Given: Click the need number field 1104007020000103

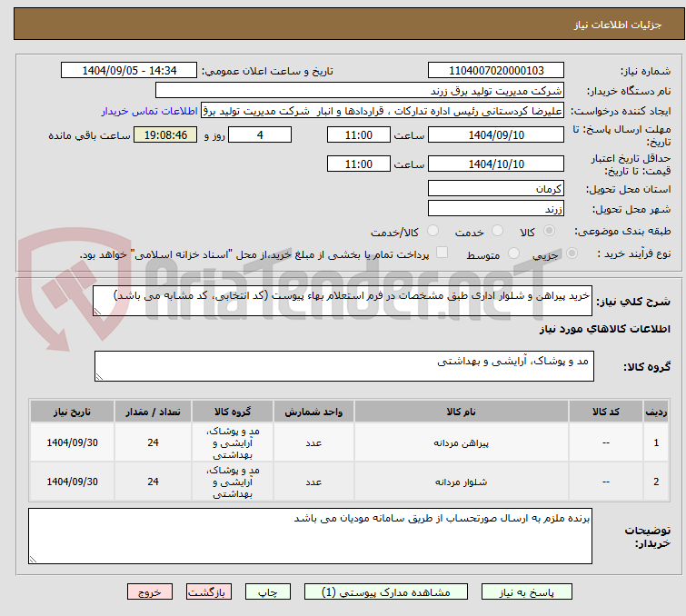Looking at the screenshot, I should [x=496, y=71].
